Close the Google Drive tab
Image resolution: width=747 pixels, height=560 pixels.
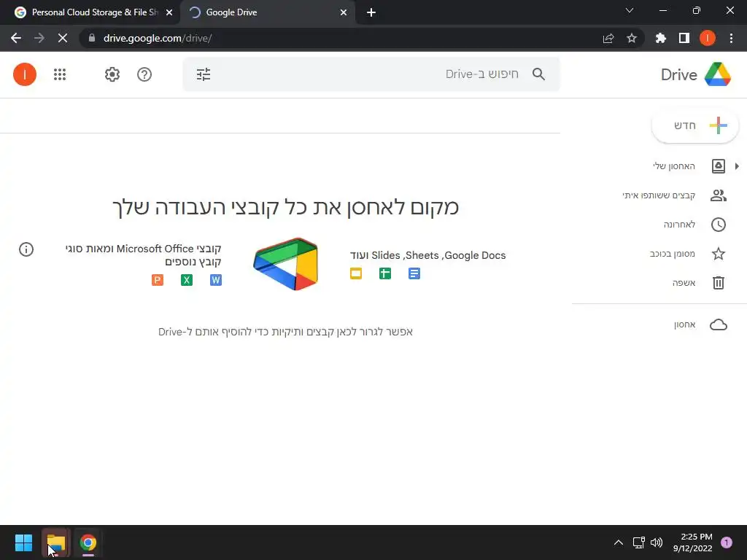344,12
